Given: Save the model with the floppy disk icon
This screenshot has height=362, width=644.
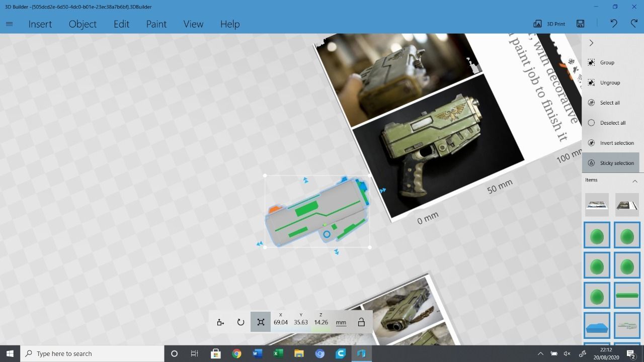Looking at the screenshot, I should (580, 24).
